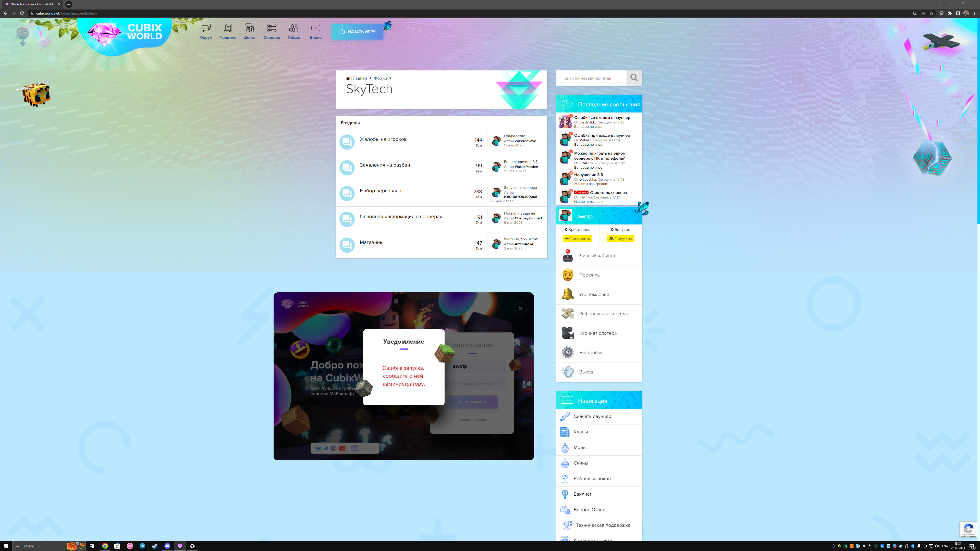Open Discord from the Windows taskbar
This screenshot has width=980, height=551.
[x=167, y=546]
